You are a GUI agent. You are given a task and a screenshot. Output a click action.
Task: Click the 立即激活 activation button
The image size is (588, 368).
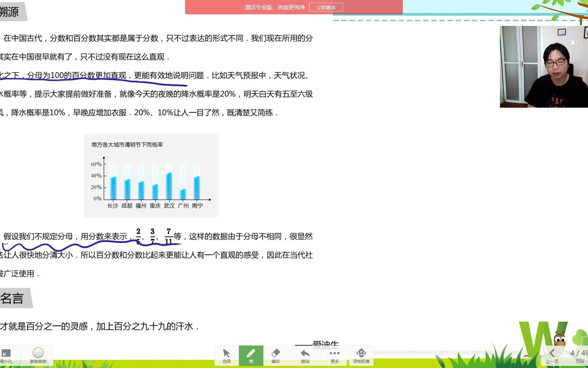325,7
